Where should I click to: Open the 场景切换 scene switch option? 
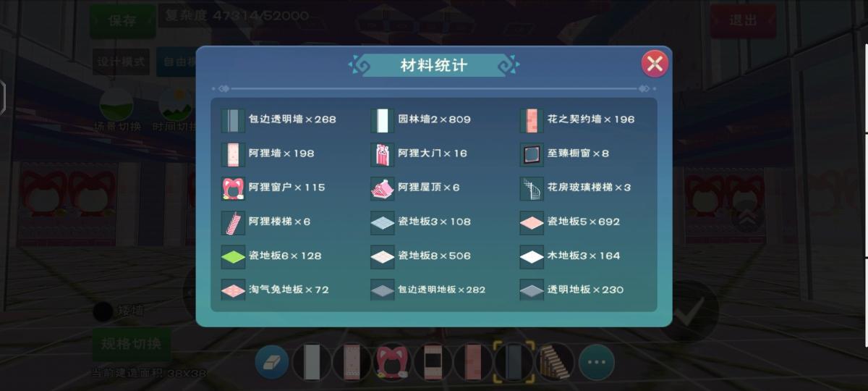pos(116,110)
